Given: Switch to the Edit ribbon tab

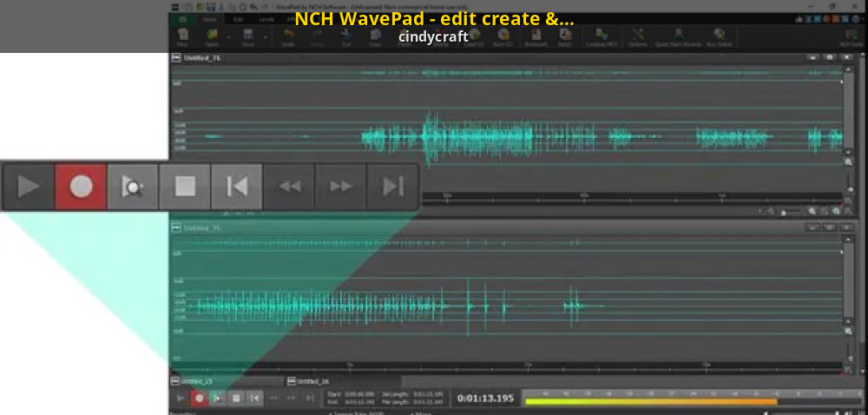Looking at the screenshot, I should (x=238, y=19).
